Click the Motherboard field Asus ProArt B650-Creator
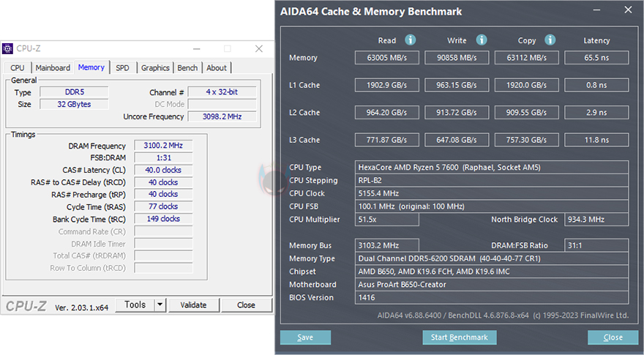The height and width of the screenshot is (355, 644). click(492, 284)
